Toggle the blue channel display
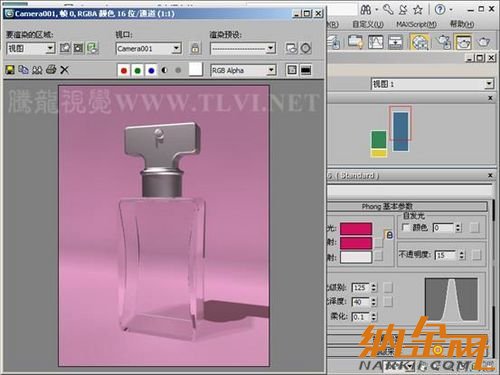This screenshot has height=375, width=500. pos(151,70)
